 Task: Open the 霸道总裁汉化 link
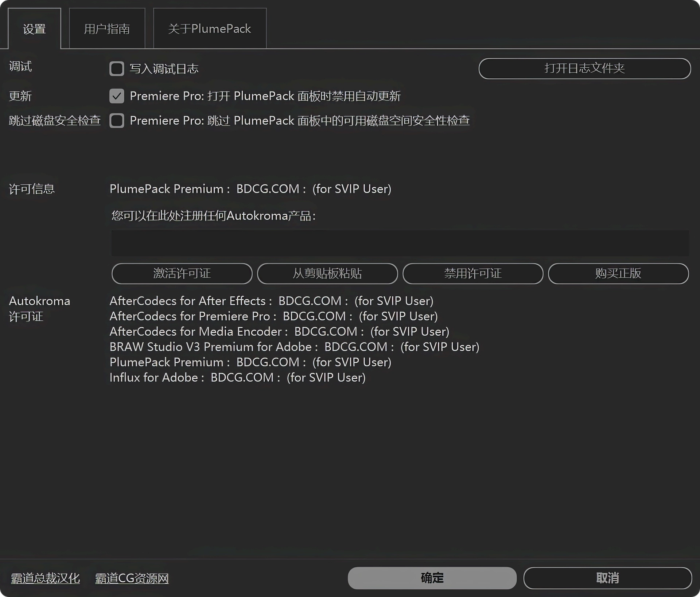[45, 578]
